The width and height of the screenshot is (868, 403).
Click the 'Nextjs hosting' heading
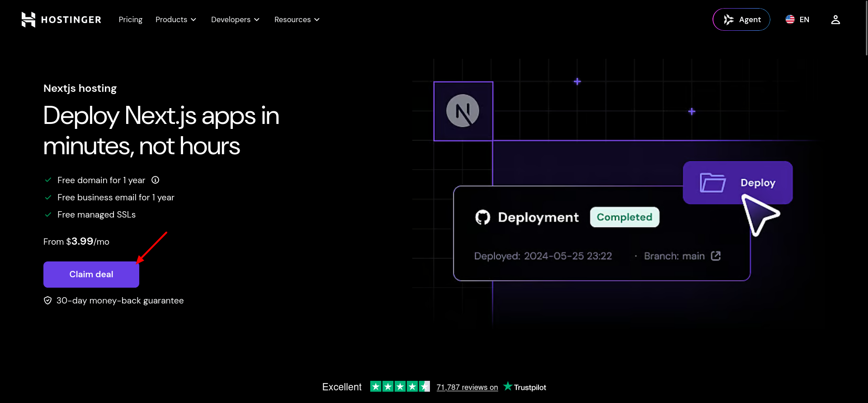tap(80, 88)
